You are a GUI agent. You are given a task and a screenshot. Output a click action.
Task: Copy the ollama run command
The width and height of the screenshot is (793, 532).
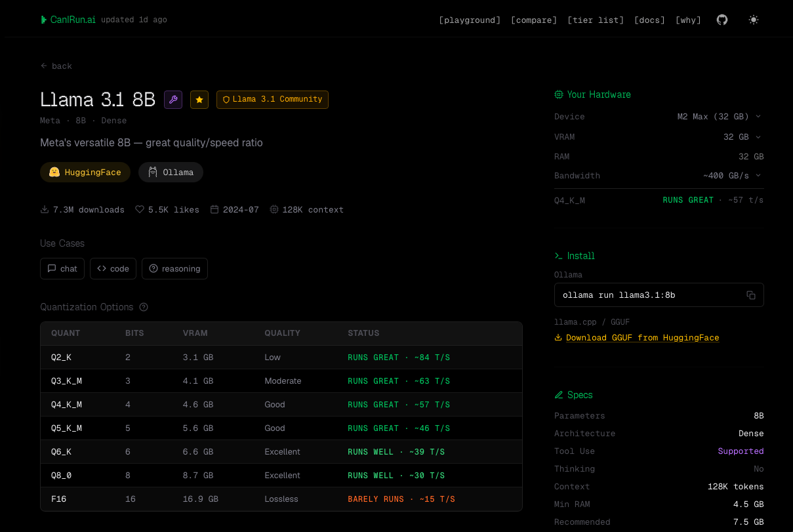pos(751,295)
